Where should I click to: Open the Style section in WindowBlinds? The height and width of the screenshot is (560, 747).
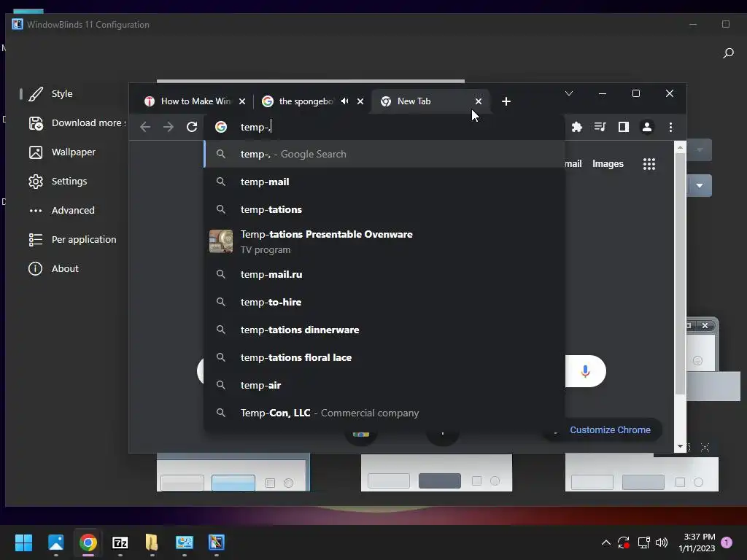click(x=62, y=94)
